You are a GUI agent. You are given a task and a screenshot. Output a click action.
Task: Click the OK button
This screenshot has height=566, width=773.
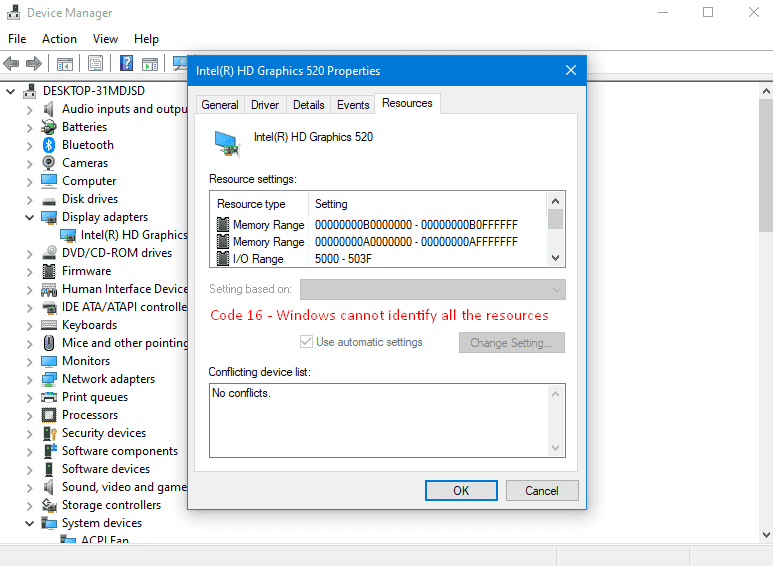pyautogui.click(x=461, y=491)
